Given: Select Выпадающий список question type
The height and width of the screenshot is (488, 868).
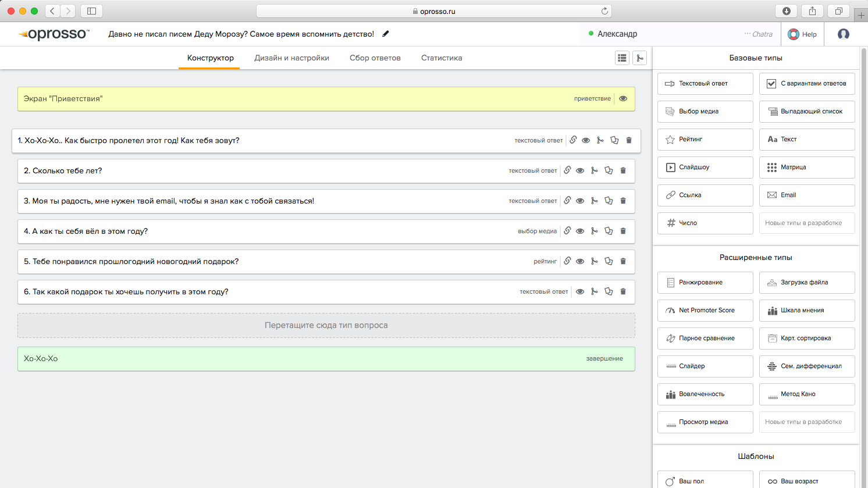Looking at the screenshot, I should [807, 112].
